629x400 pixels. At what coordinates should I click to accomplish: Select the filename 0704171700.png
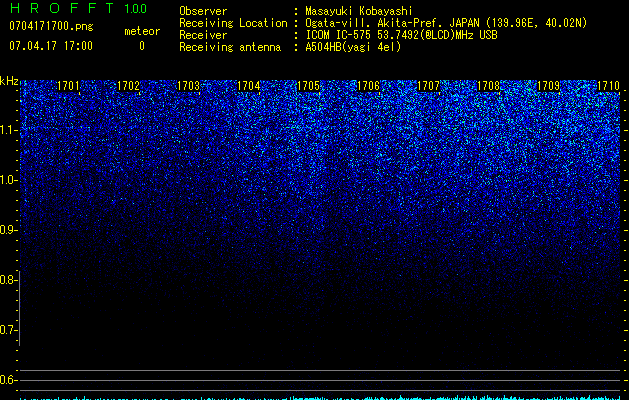pos(51,26)
